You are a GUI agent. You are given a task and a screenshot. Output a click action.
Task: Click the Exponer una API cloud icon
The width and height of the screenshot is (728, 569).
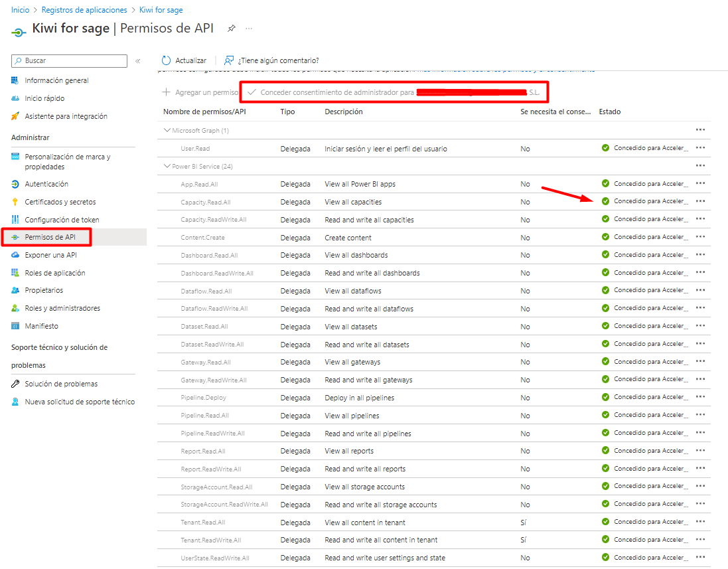pos(15,255)
